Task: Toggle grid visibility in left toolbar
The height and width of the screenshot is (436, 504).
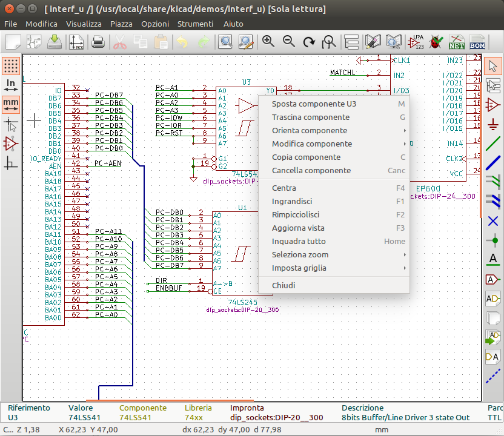Action: tap(11, 65)
